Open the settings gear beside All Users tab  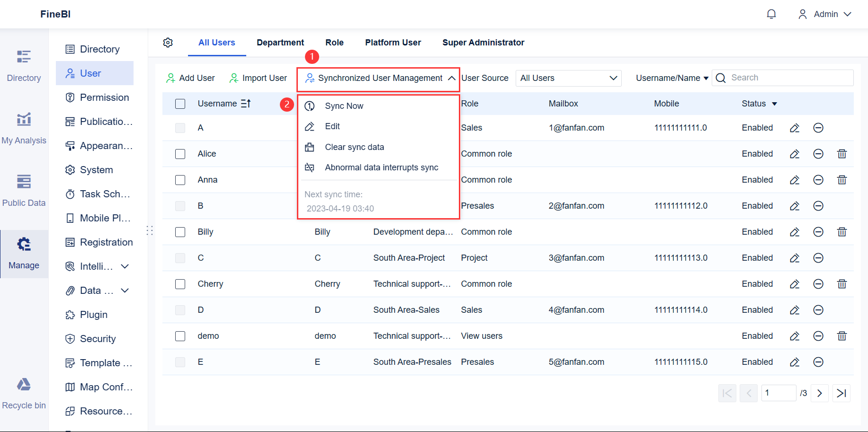point(168,43)
